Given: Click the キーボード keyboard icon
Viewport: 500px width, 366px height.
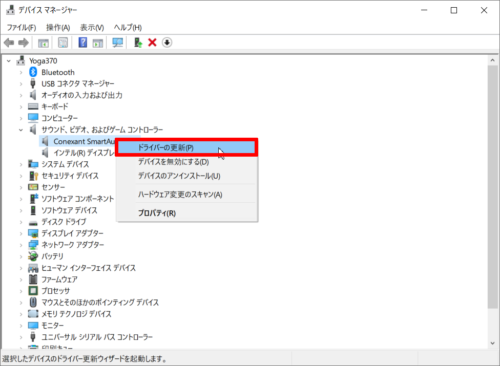Looking at the screenshot, I should pyautogui.click(x=33, y=106).
